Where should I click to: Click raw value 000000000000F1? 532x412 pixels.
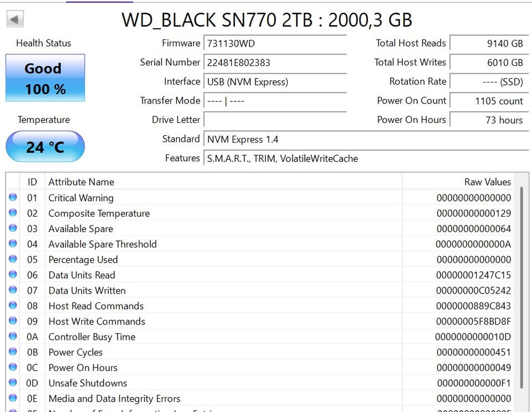pyautogui.click(x=474, y=383)
